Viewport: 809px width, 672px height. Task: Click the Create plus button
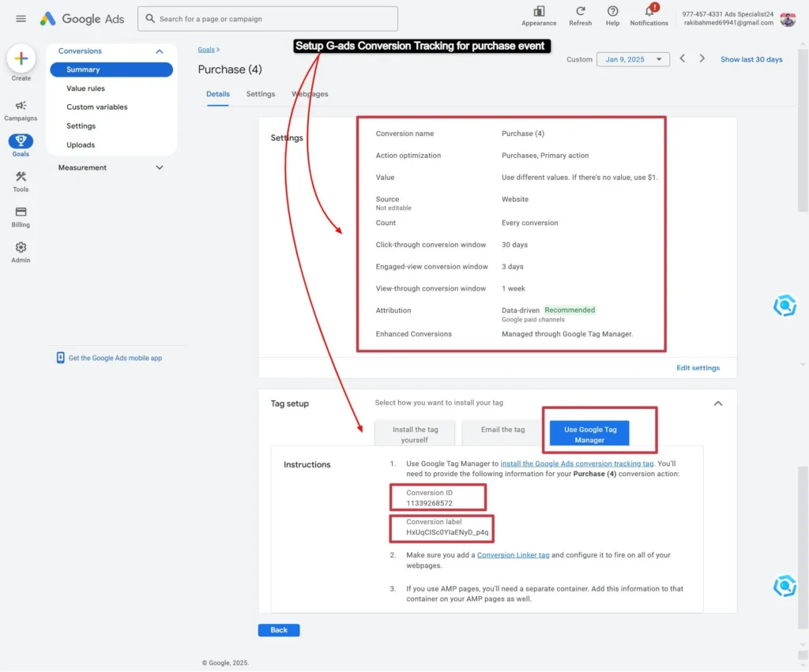tap(21, 58)
